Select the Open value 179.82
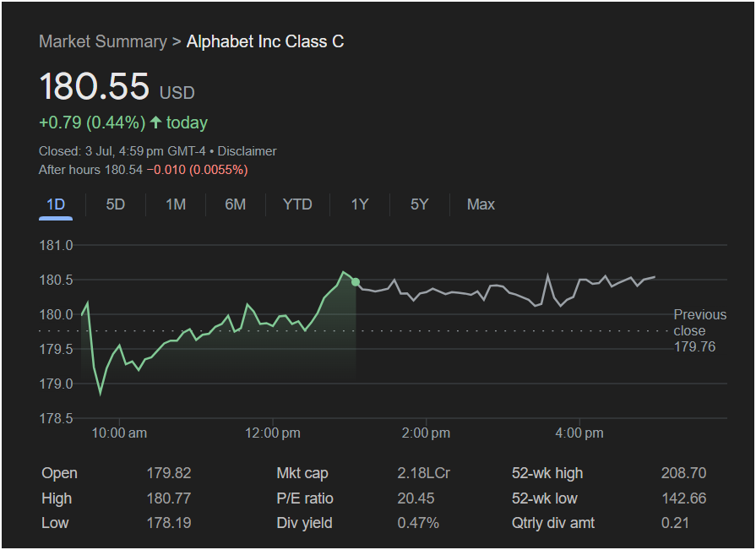Viewport: 756px width, 550px height. point(169,473)
